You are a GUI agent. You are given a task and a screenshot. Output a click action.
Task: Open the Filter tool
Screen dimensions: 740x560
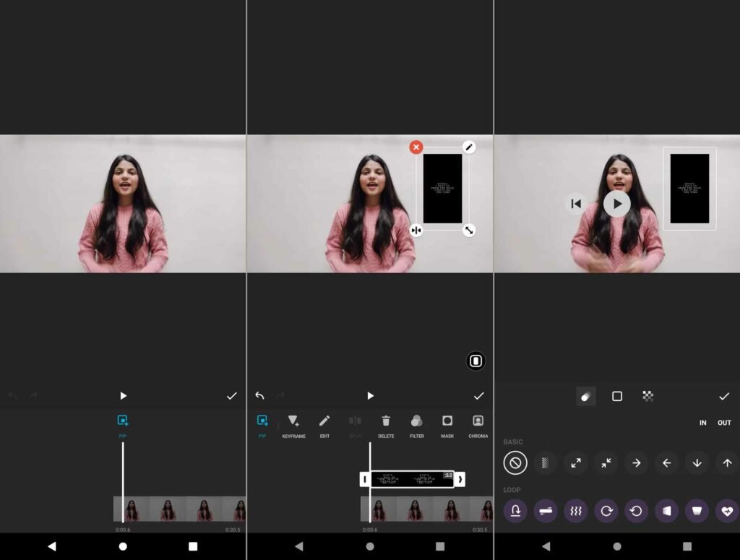click(417, 425)
